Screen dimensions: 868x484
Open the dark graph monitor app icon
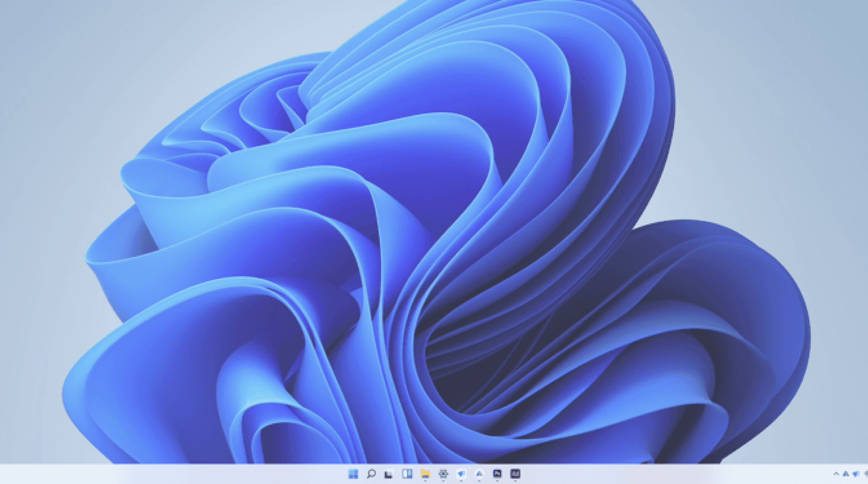[515, 474]
